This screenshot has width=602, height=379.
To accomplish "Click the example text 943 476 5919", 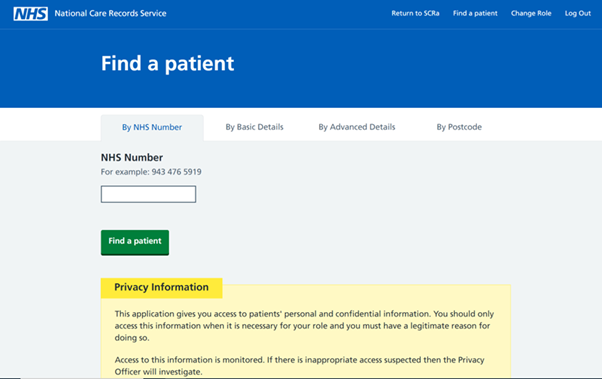I will [x=176, y=172].
